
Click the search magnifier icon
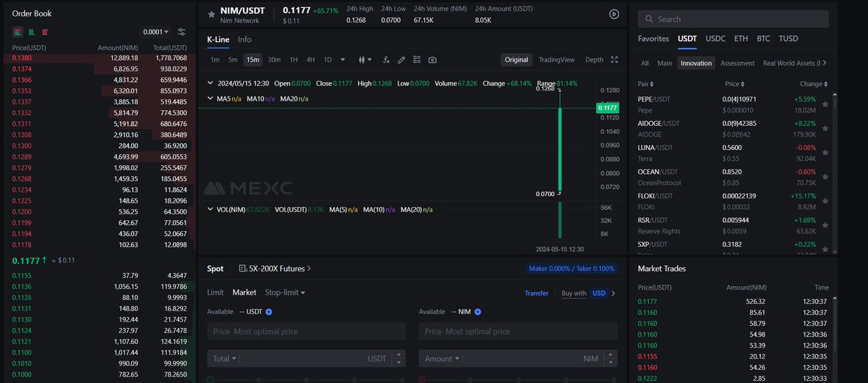[648, 20]
